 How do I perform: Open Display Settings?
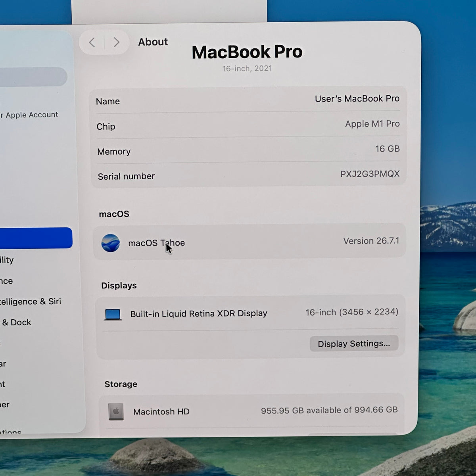pos(354,344)
